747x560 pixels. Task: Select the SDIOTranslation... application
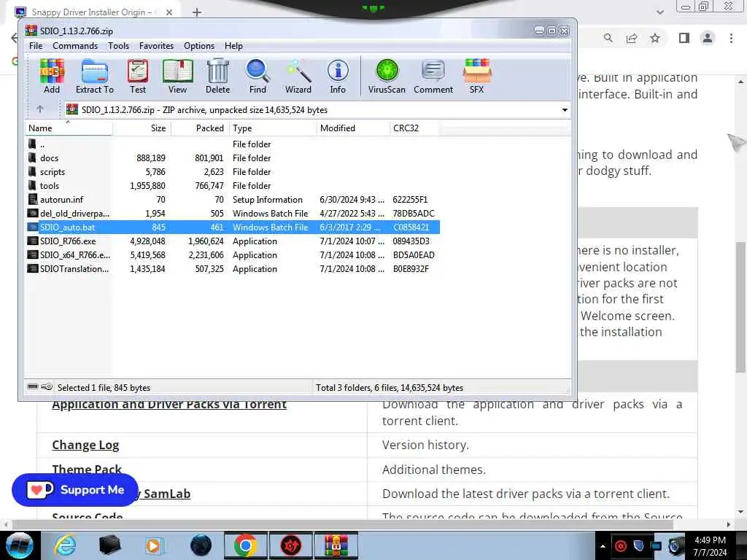[x=233, y=268]
